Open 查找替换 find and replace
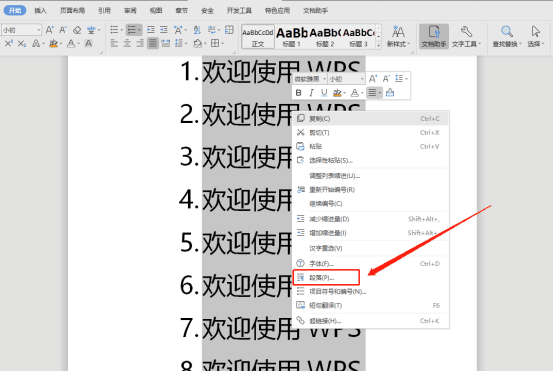 [x=507, y=36]
